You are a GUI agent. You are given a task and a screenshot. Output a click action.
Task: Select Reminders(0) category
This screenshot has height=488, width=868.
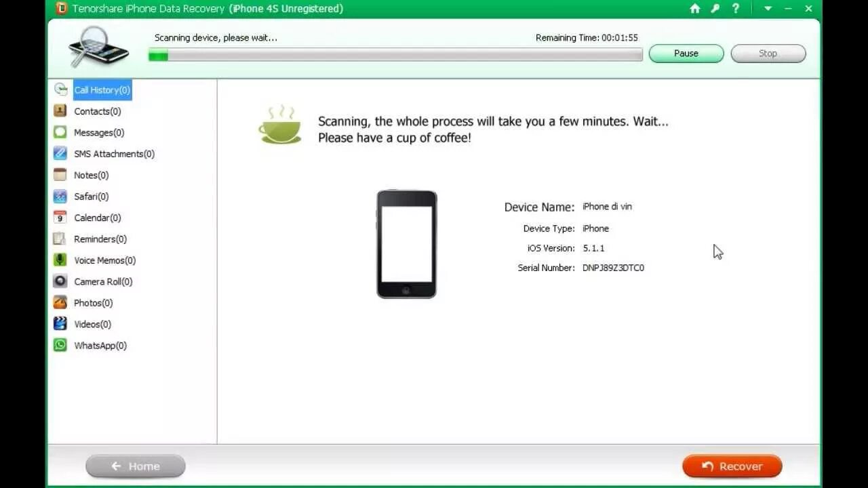pyautogui.click(x=100, y=239)
